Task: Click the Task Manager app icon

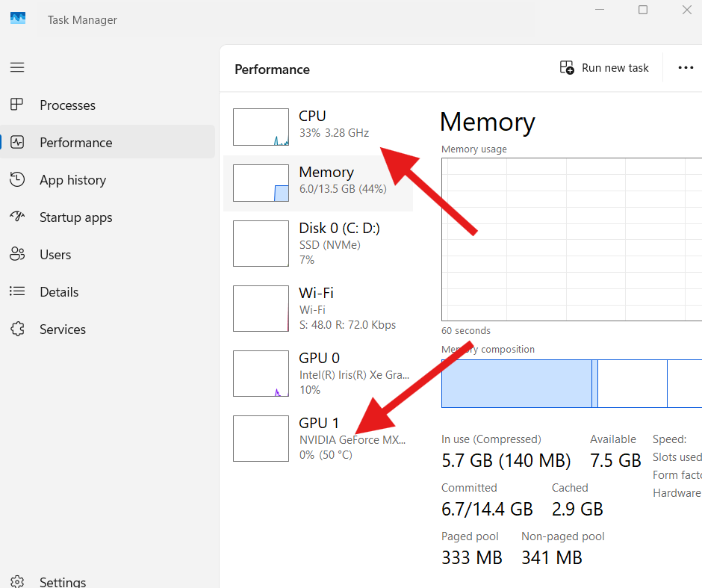Action: (x=18, y=19)
